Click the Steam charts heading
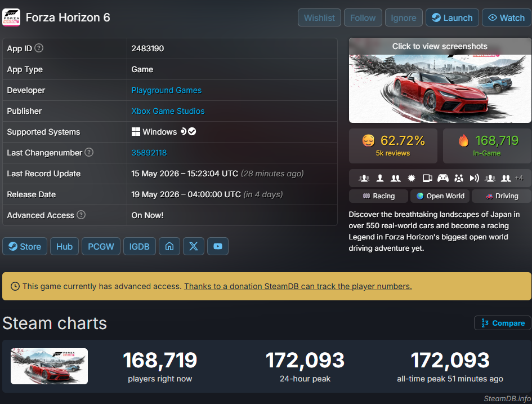532x404 pixels. pos(55,323)
